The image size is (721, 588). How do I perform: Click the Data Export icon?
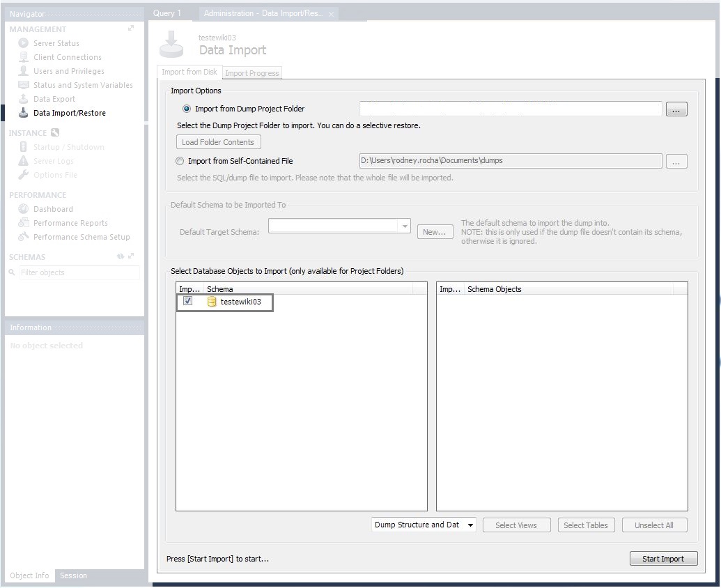point(24,99)
